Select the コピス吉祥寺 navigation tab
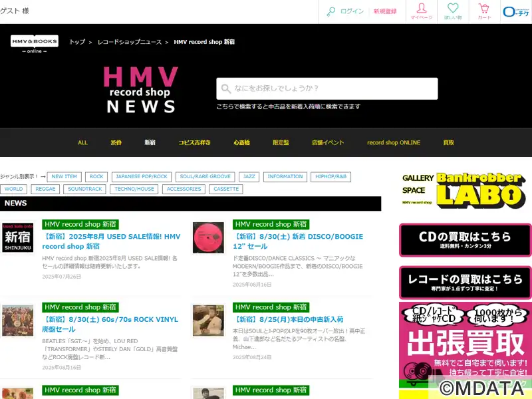This screenshot has width=532, height=399. [x=194, y=142]
